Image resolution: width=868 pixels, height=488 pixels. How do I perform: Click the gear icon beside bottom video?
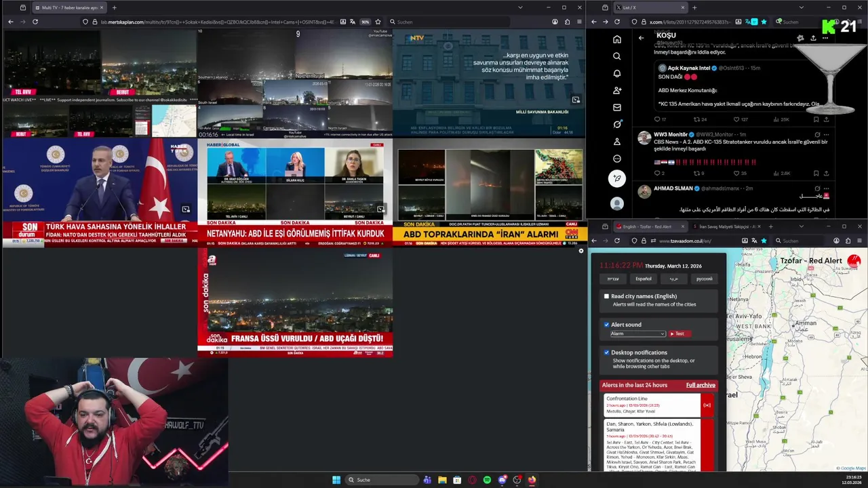[x=580, y=251]
